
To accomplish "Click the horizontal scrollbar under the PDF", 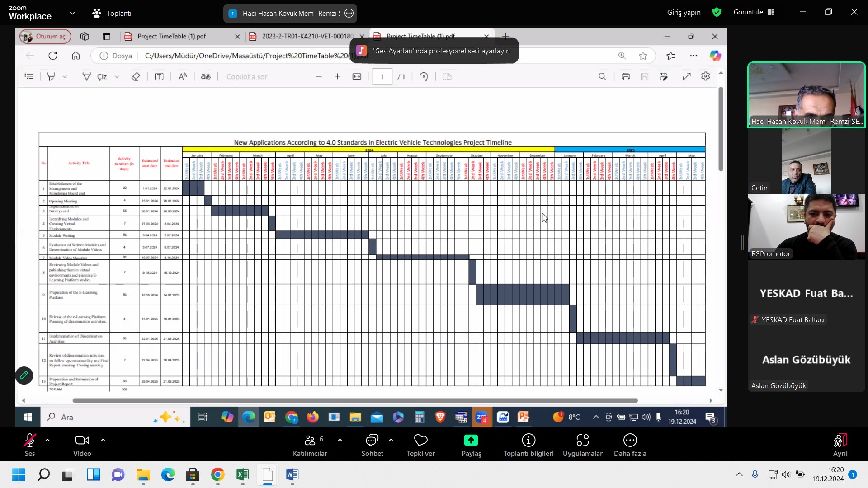I will [355, 400].
